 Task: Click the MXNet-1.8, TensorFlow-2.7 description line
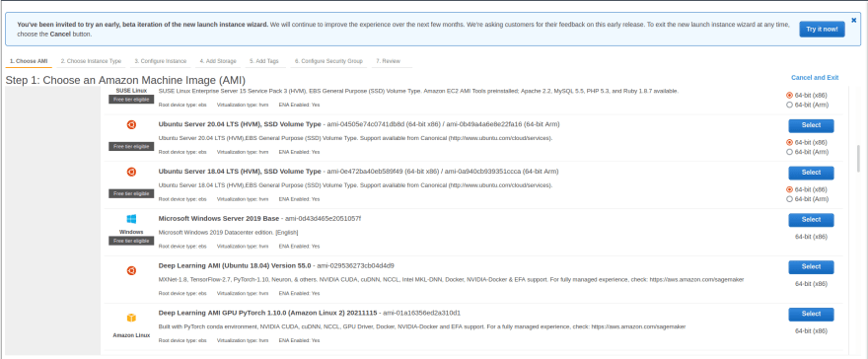click(451, 280)
